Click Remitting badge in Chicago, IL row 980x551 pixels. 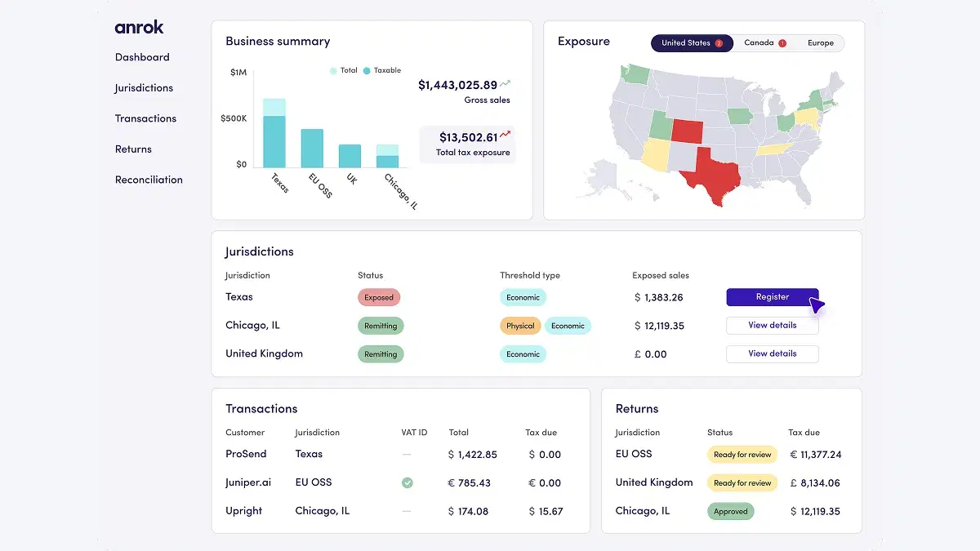pos(381,326)
